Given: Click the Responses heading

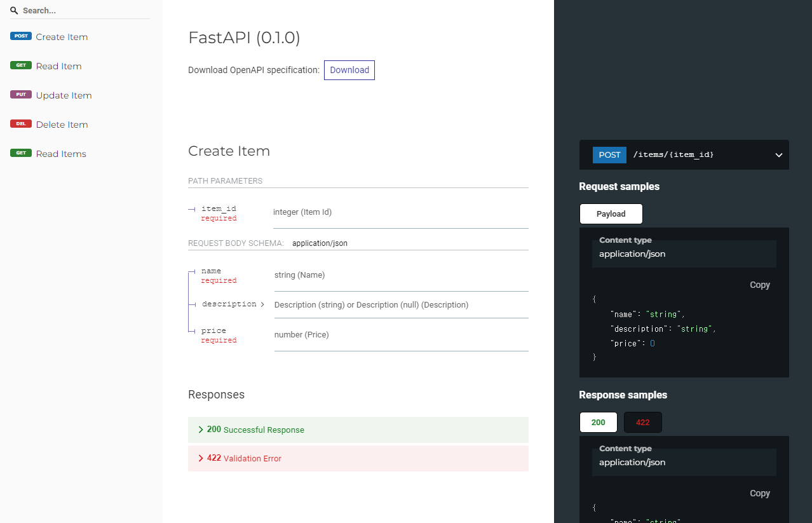Looking at the screenshot, I should 216,395.
